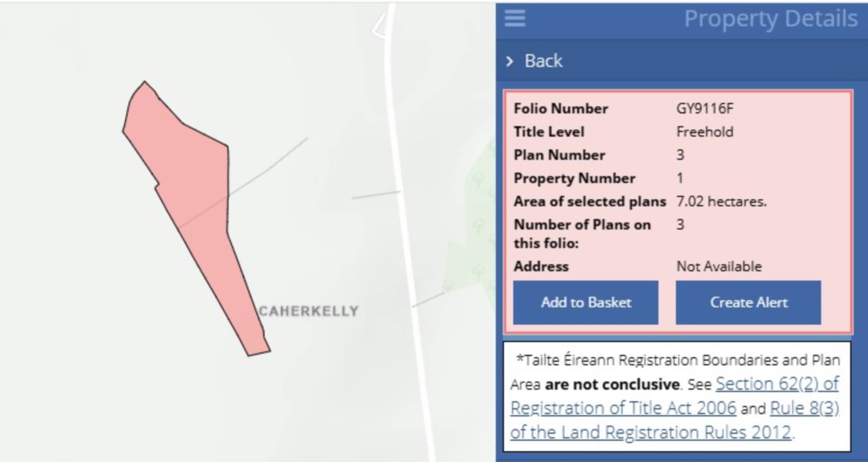This screenshot has width=868, height=462.
Task: Click the Create Alert button
Action: pos(748,303)
